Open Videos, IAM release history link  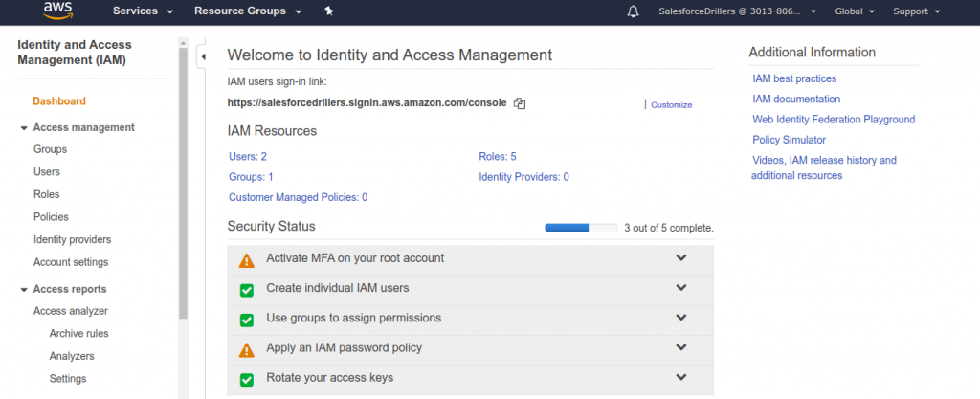coord(824,168)
